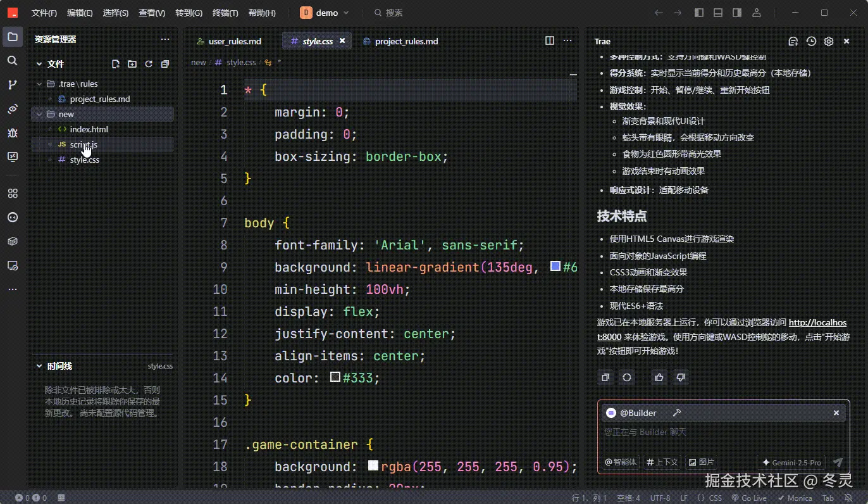Copy the AI response
This screenshot has width=868, height=504.
pyautogui.click(x=605, y=377)
